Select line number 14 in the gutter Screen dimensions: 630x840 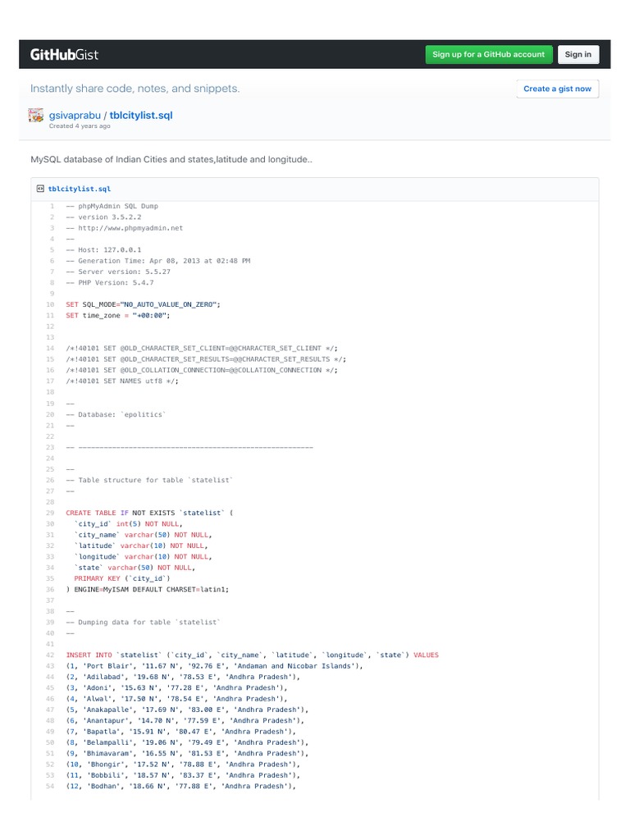point(50,349)
